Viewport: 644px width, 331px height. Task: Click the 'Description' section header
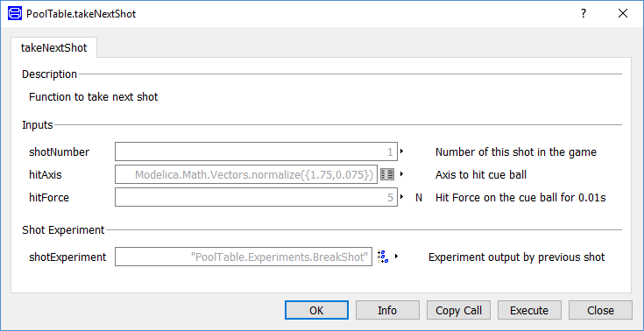pos(49,74)
